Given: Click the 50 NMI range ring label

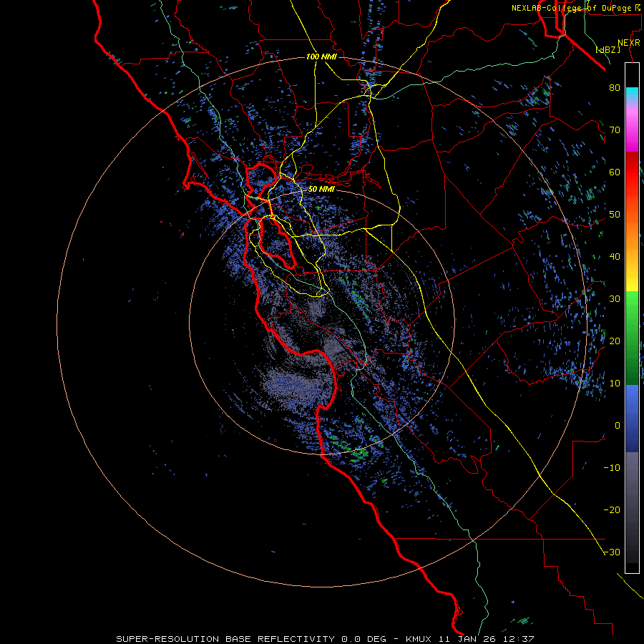Looking at the screenshot, I should (x=321, y=189).
